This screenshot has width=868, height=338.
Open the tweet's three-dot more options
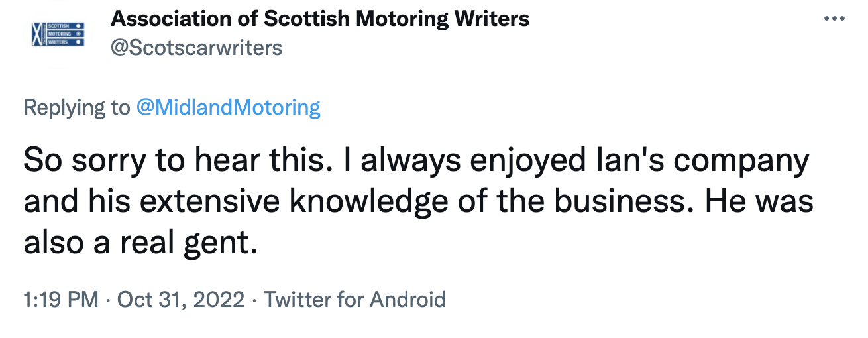click(x=834, y=19)
